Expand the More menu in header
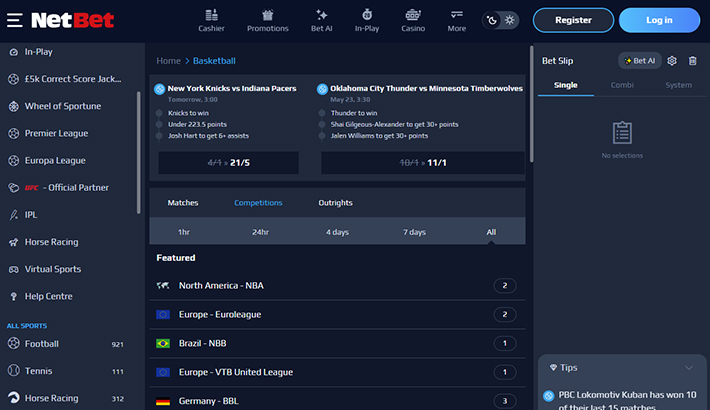Viewport: 710px width, 410px height. (x=456, y=20)
